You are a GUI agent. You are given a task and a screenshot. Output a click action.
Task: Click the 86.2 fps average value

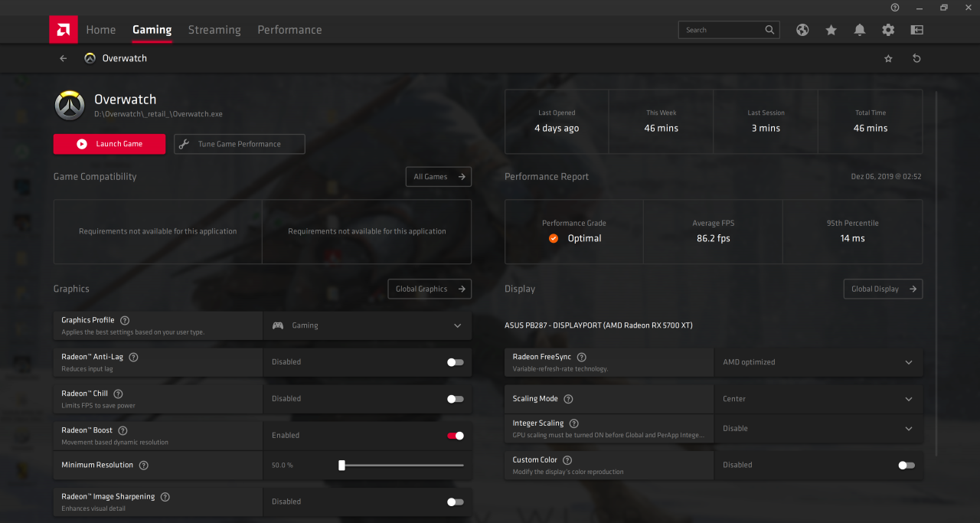[x=713, y=238]
